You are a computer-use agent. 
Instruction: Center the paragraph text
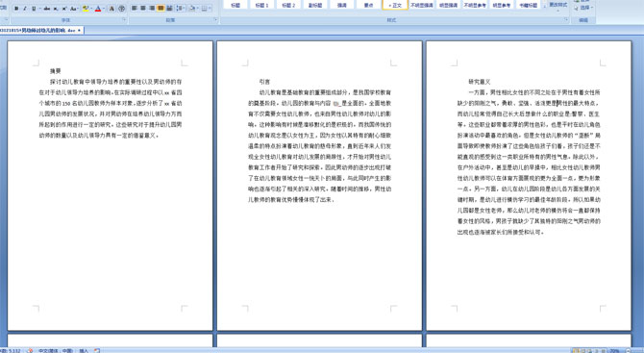[143, 9]
